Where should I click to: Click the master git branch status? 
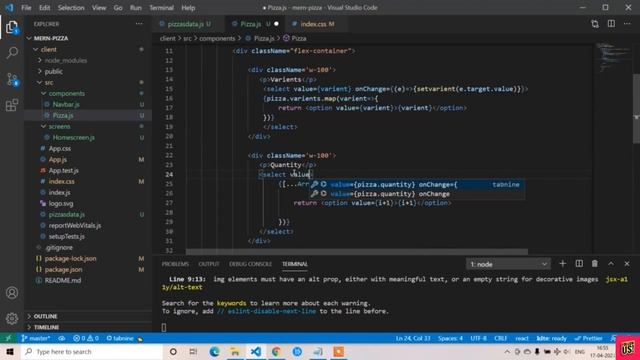pos(36,338)
